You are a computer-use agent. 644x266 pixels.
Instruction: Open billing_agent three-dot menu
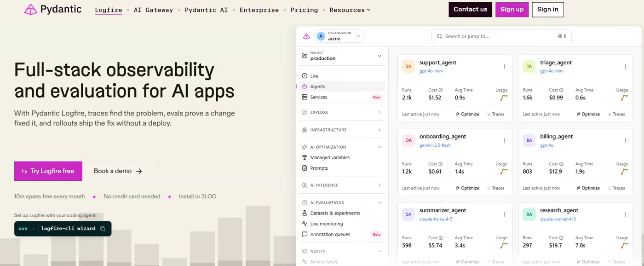(x=625, y=140)
